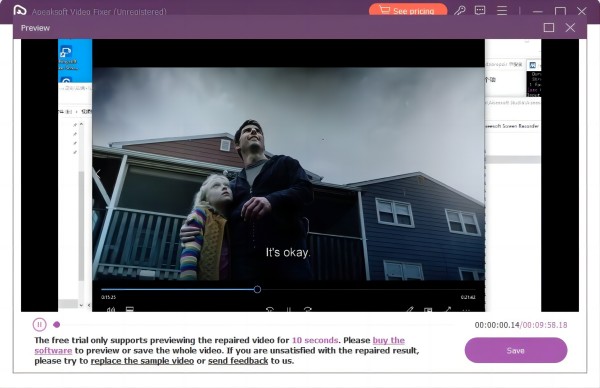Minimize the Apeaksoft Video Fixer main window
Image resolution: width=600 pixels, height=388 pixels.
click(538, 11)
